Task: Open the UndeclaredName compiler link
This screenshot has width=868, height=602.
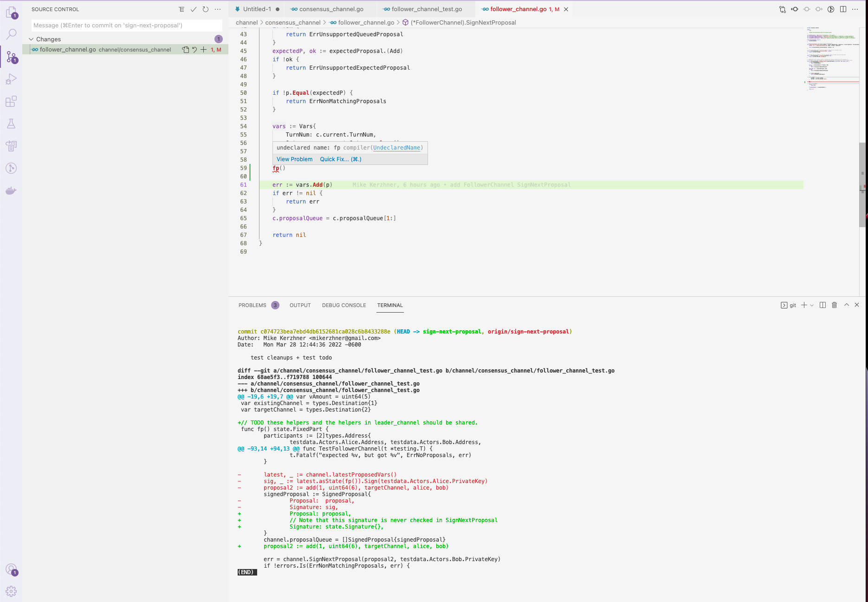Action: pyautogui.click(x=397, y=148)
